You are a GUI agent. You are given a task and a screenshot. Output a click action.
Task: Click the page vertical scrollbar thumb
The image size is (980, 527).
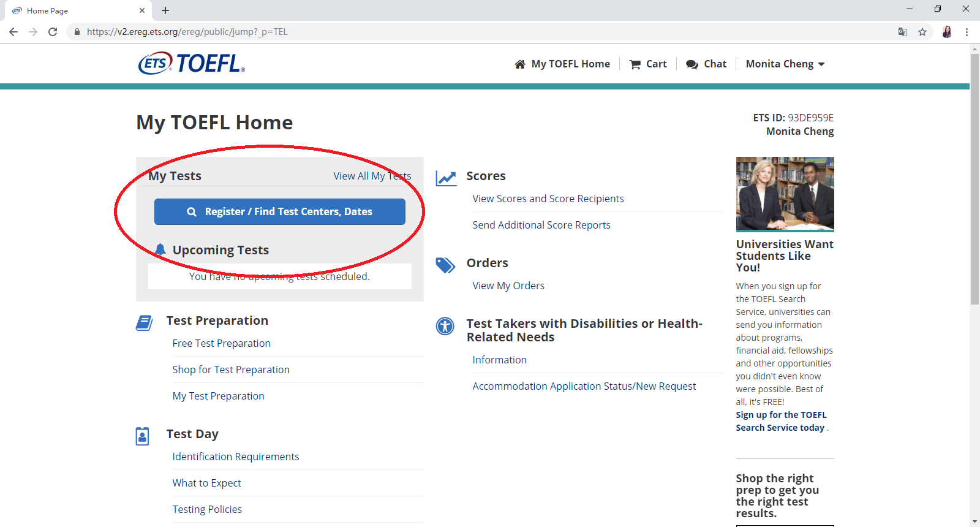pos(974,179)
